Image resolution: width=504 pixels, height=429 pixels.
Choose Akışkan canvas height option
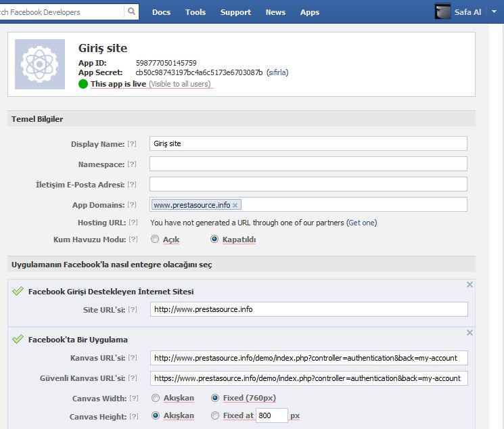[156, 415]
